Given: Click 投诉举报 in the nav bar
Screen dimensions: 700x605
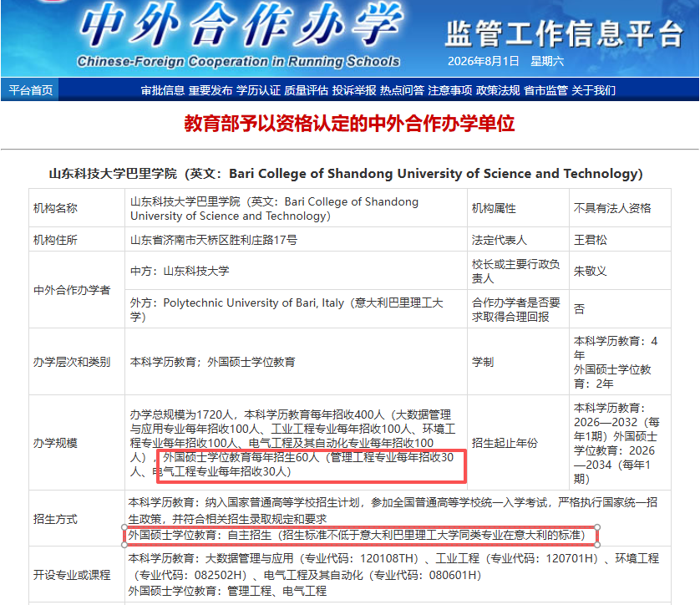Looking at the screenshot, I should click(x=354, y=90).
